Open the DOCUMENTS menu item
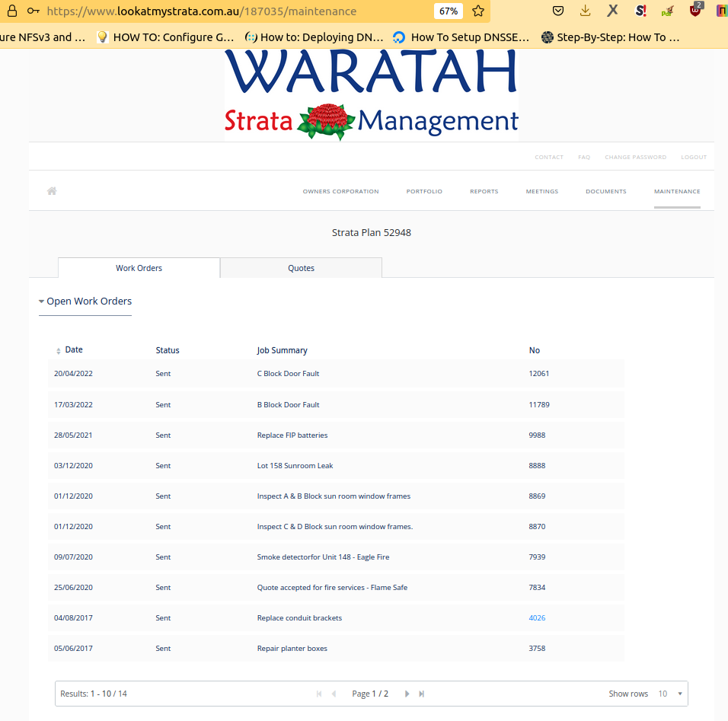This screenshot has width=728, height=721. pos(606,191)
